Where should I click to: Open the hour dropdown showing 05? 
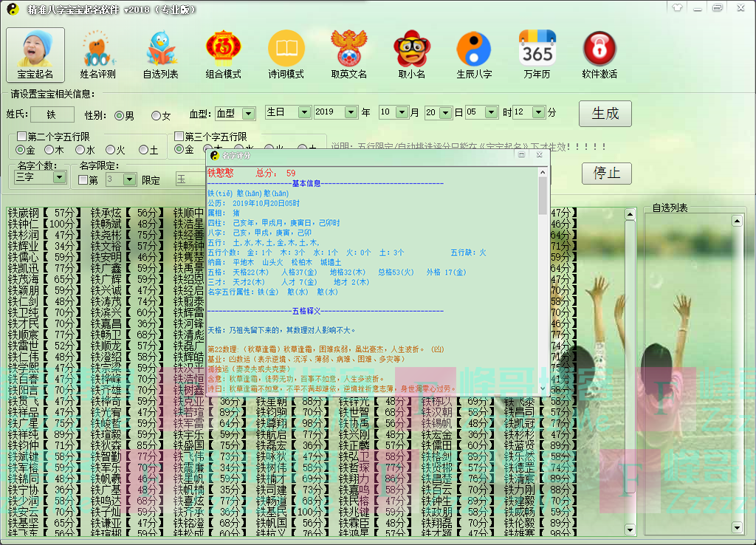click(491, 112)
